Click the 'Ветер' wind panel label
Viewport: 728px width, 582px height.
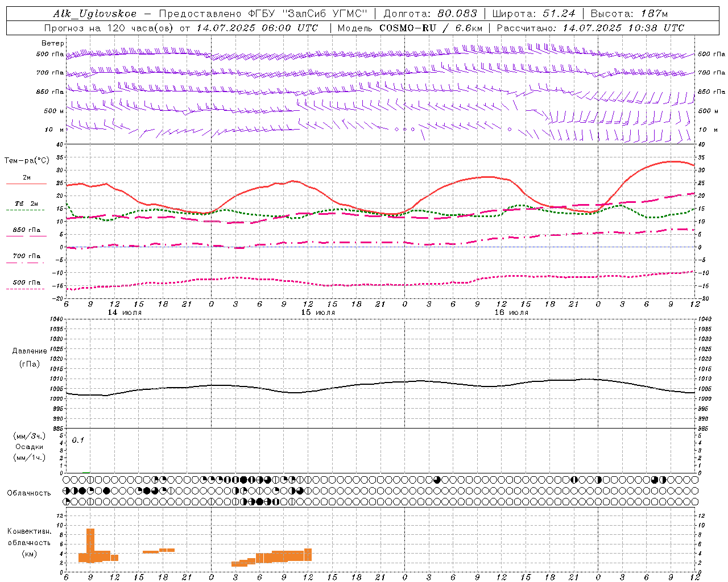click(x=53, y=43)
